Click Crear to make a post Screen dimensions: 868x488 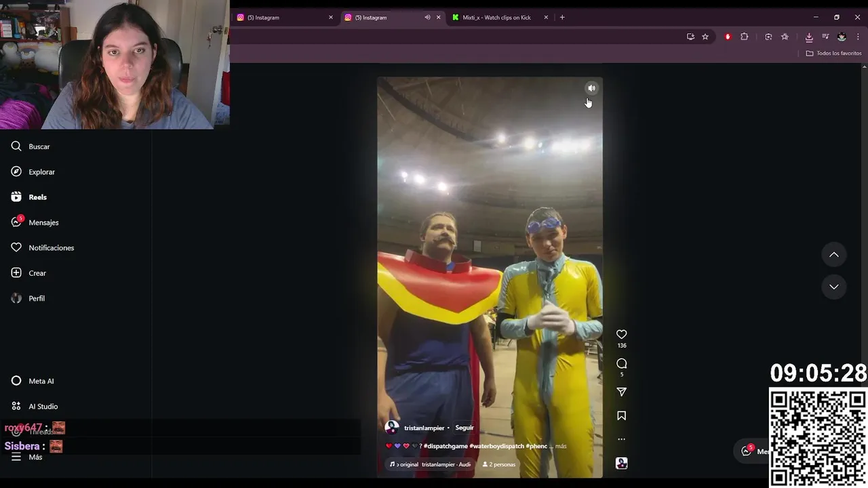click(x=28, y=273)
